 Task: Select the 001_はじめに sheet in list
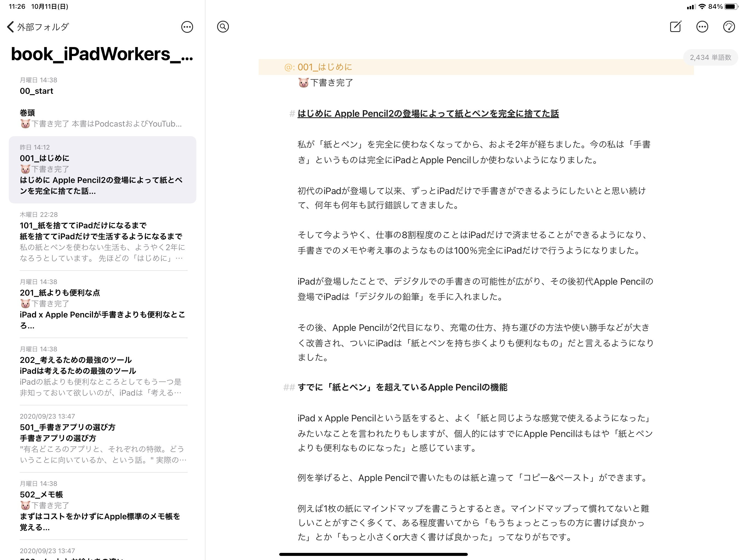coord(102,170)
